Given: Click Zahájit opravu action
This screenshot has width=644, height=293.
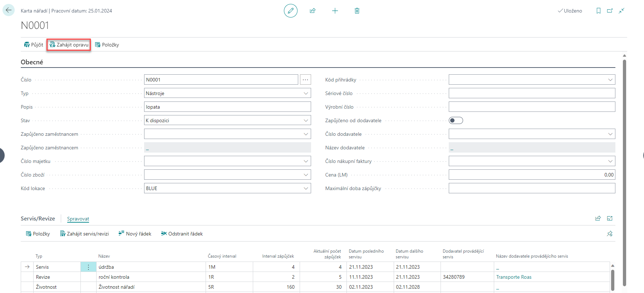Looking at the screenshot, I should pos(69,45).
